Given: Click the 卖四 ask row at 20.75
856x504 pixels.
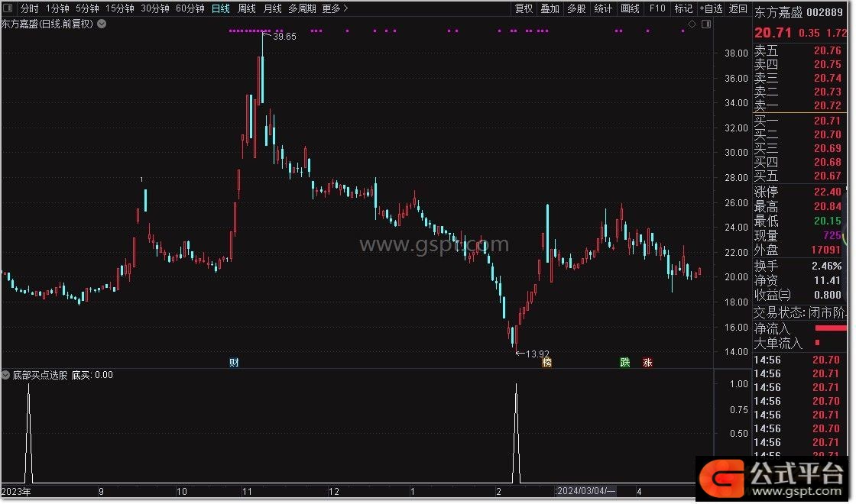Looking at the screenshot, I should click(798, 64).
